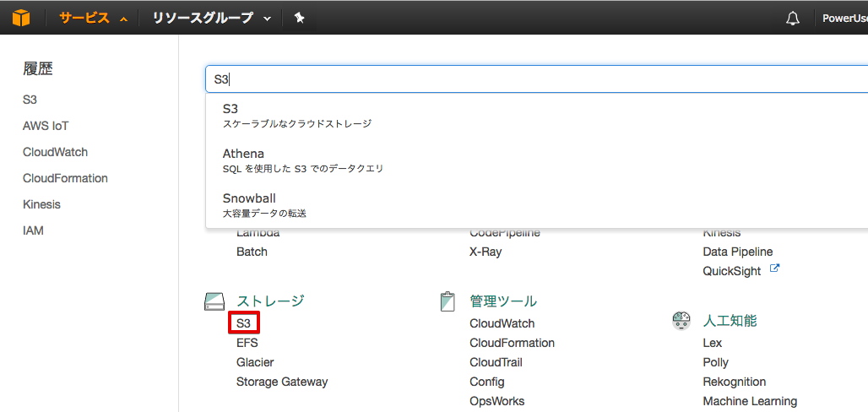Click the management tools clipboard icon
This screenshot has height=412, width=868.
tap(448, 301)
